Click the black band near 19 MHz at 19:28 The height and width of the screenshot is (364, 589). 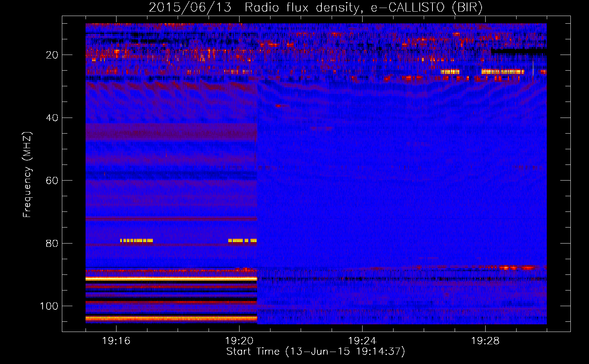click(519, 51)
